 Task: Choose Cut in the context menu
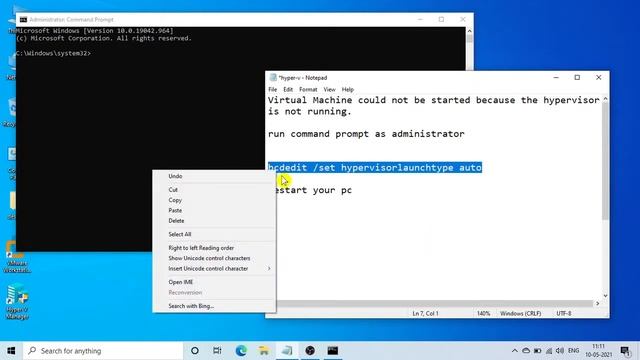214,190
